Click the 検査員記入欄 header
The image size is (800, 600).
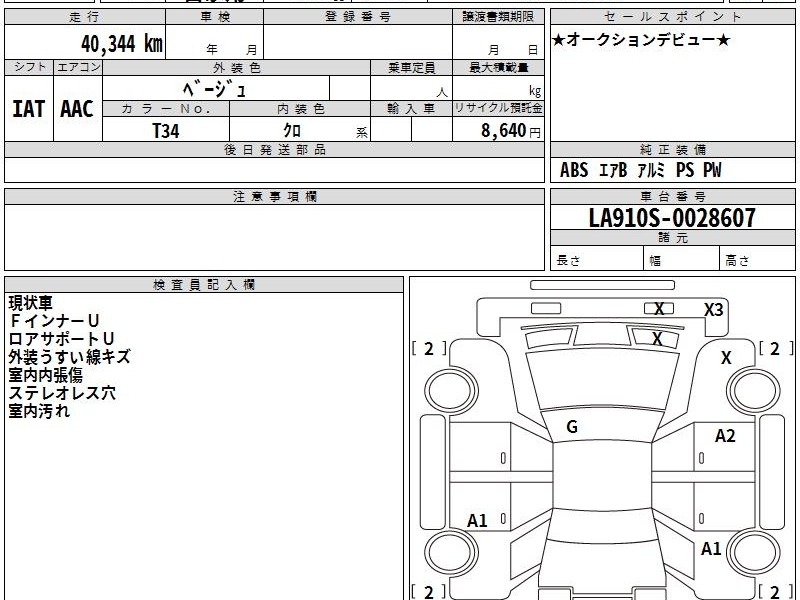coord(204,285)
